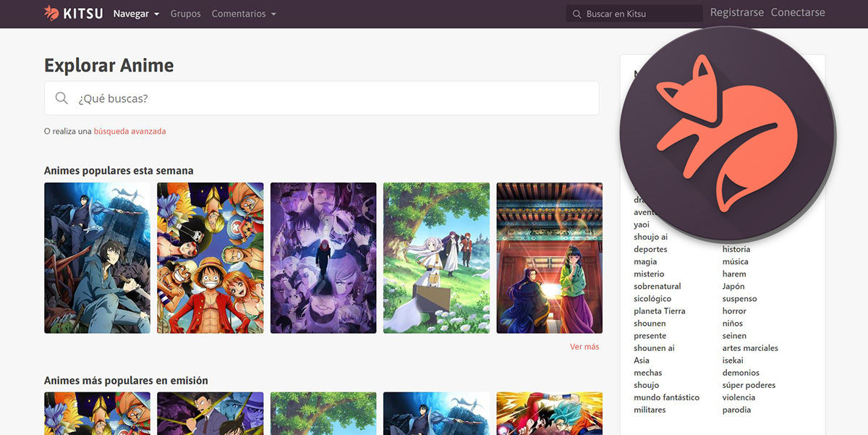This screenshot has width=868, height=435.
Task: Open the búsqueda avanzada link
Action: 129,132
